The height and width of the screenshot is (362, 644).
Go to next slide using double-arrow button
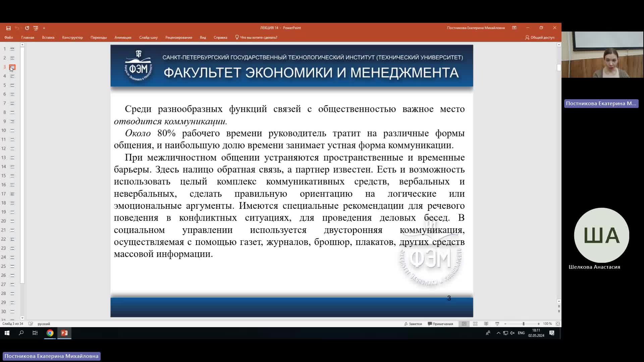click(559, 311)
